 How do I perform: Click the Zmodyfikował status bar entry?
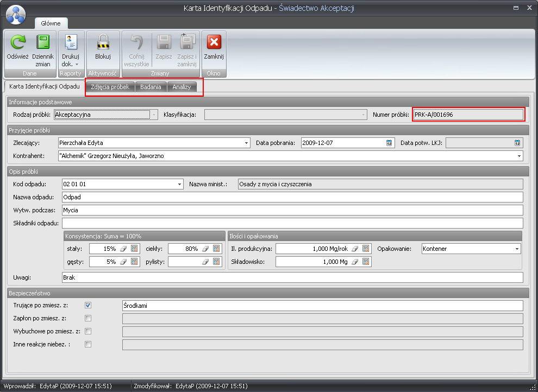point(191,386)
